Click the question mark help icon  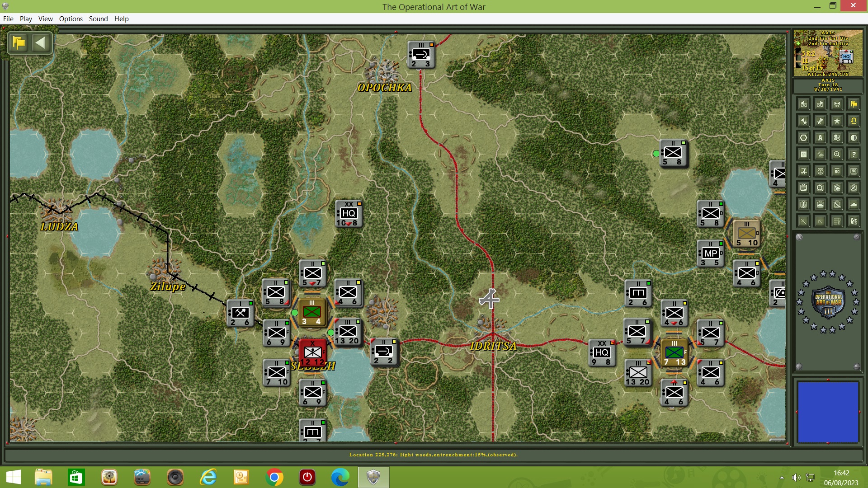[x=854, y=155]
